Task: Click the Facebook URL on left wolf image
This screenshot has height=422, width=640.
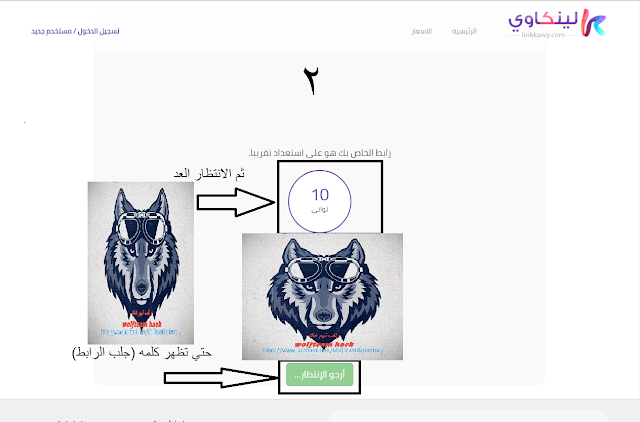Action: click(x=141, y=332)
